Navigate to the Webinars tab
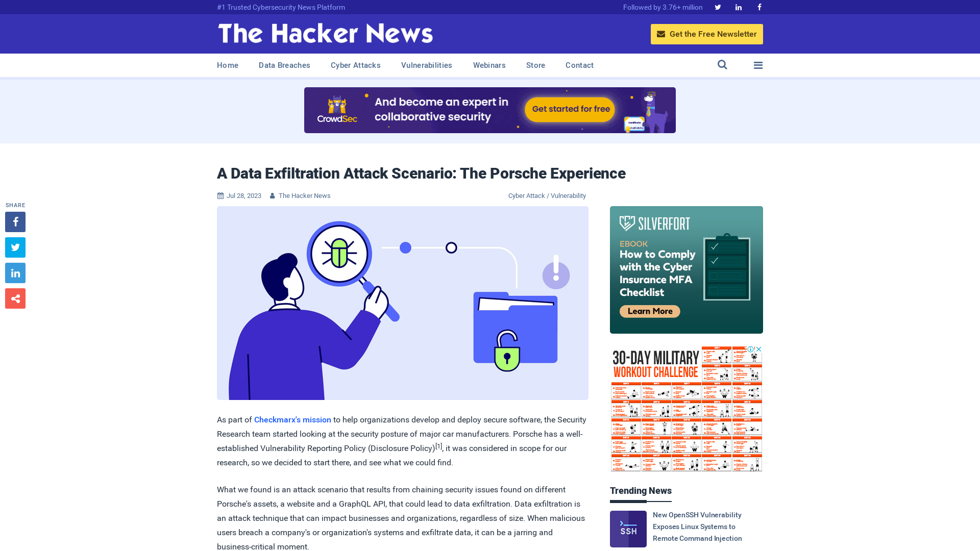 pyautogui.click(x=489, y=65)
